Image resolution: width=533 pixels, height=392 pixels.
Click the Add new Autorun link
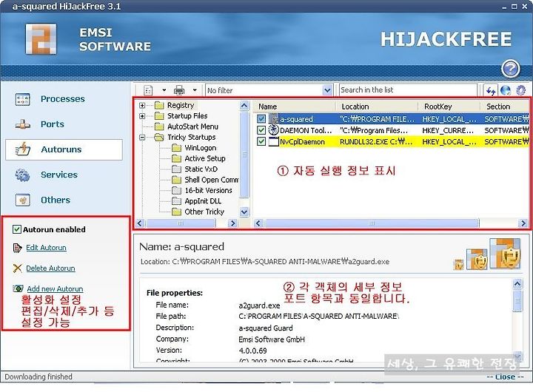(x=55, y=288)
